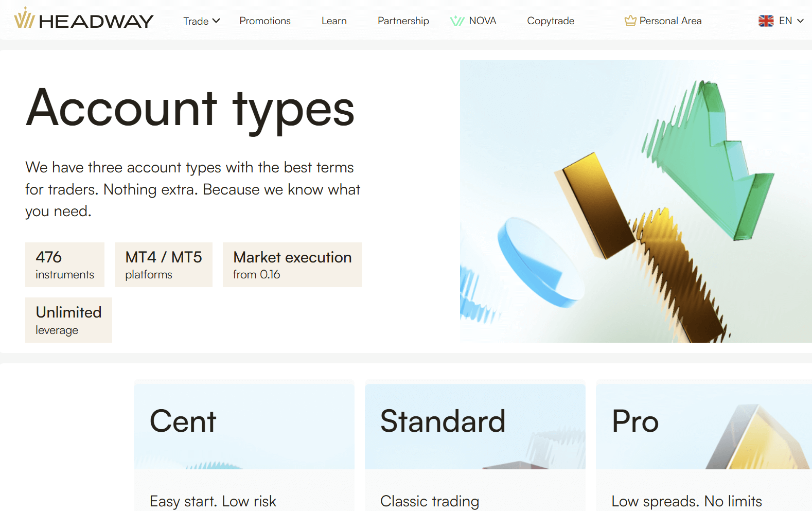The width and height of the screenshot is (812, 511).
Task: Click the Market execution from 0.16 tile
Action: tap(292, 265)
